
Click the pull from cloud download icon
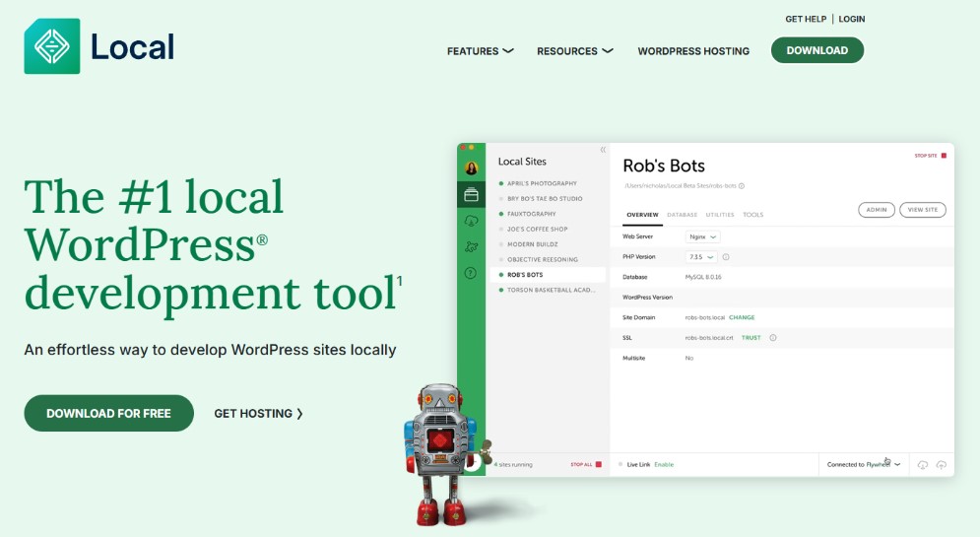[923, 465]
